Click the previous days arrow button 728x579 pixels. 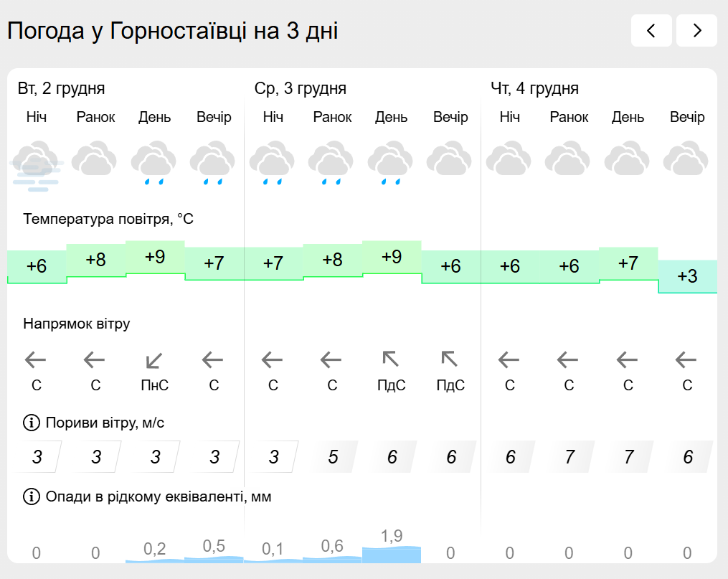[x=651, y=31]
